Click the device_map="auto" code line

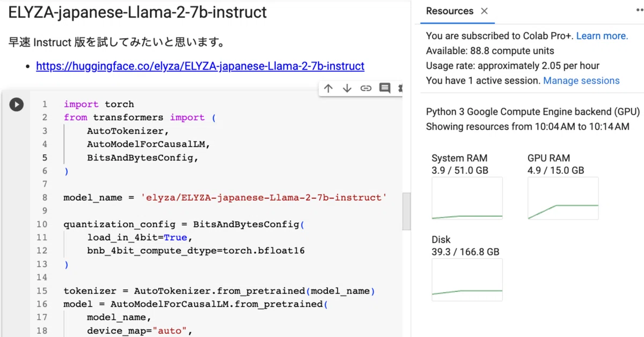coord(140,331)
